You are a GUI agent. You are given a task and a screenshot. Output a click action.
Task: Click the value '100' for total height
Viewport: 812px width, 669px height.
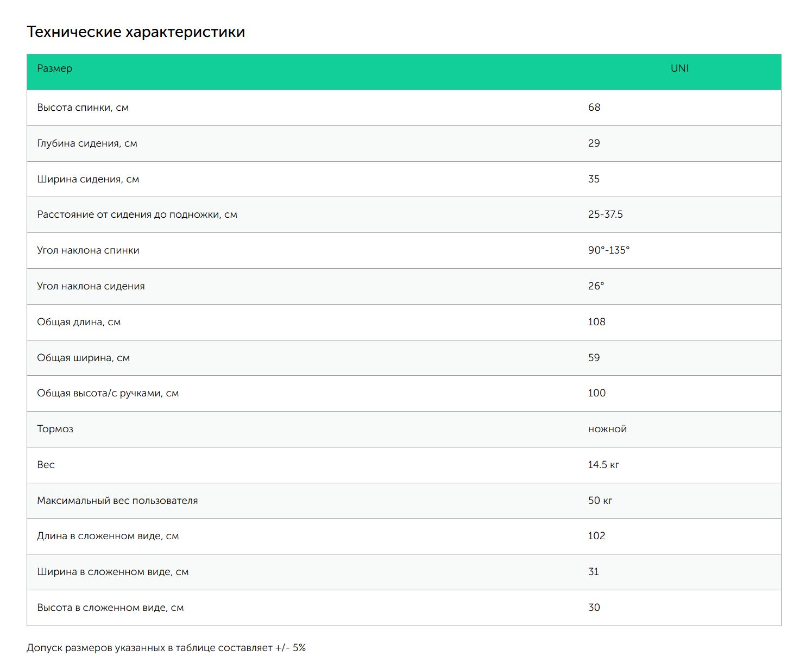point(596,393)
